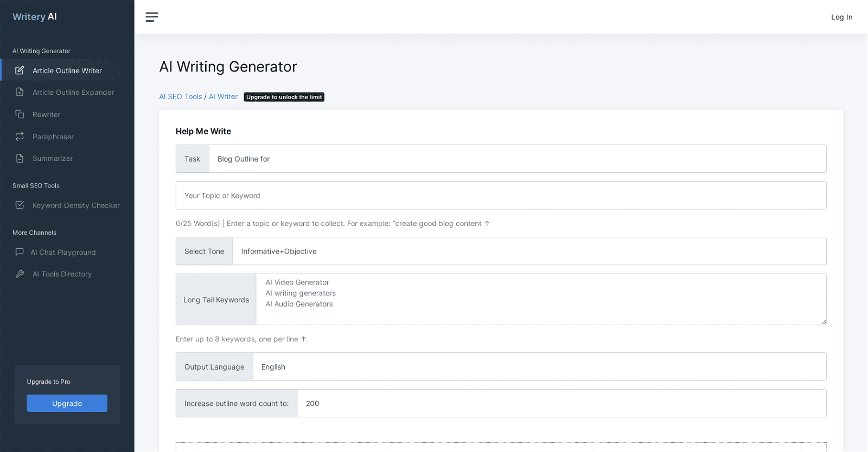Click the Article Outline Writer pencil icon

[20, 70]
